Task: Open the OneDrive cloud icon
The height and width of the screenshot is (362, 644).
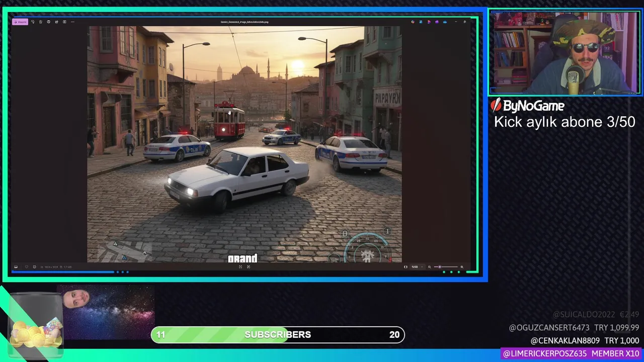Action: 445,22
